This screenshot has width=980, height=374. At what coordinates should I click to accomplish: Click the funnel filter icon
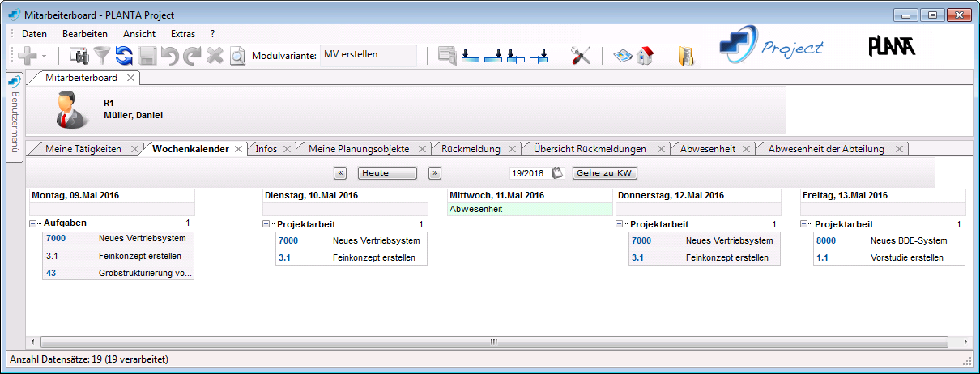tap(102, 55)
